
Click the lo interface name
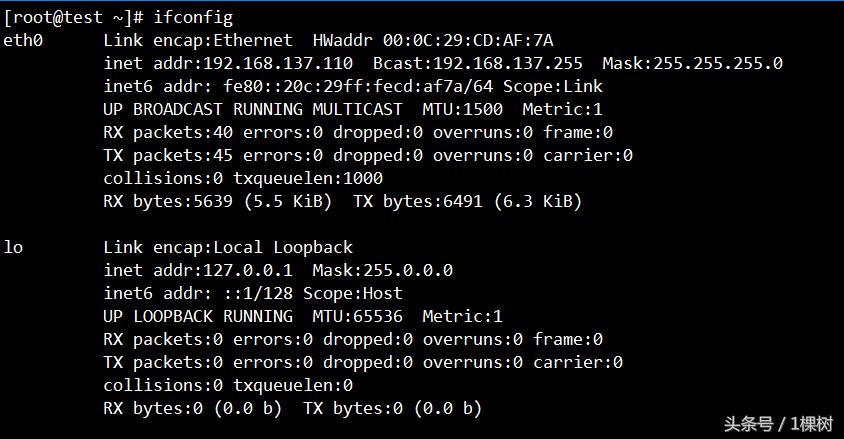[14, 247]
